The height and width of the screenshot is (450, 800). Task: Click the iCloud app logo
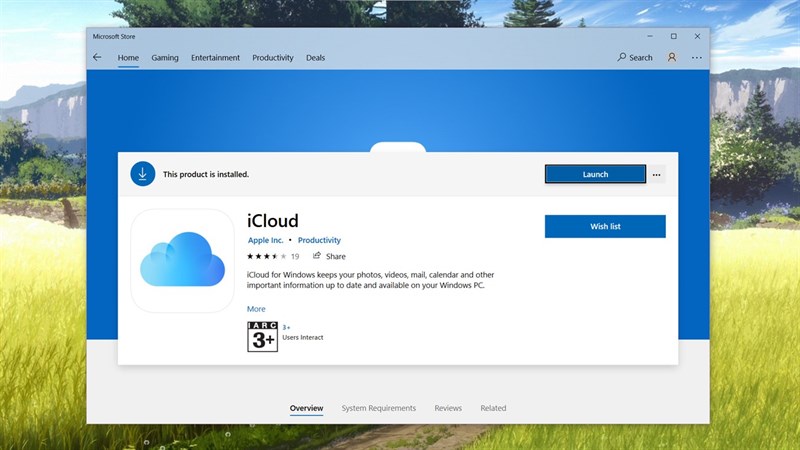coord(183,260)
